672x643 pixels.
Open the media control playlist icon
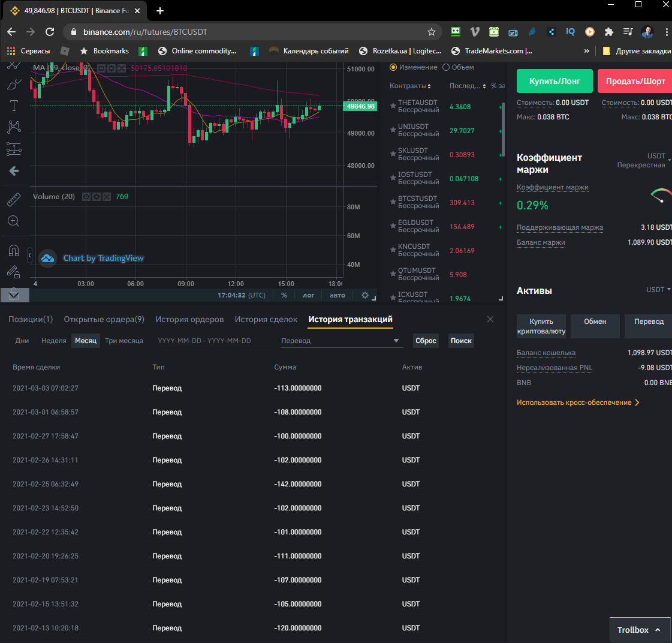[x=628, y=32]
